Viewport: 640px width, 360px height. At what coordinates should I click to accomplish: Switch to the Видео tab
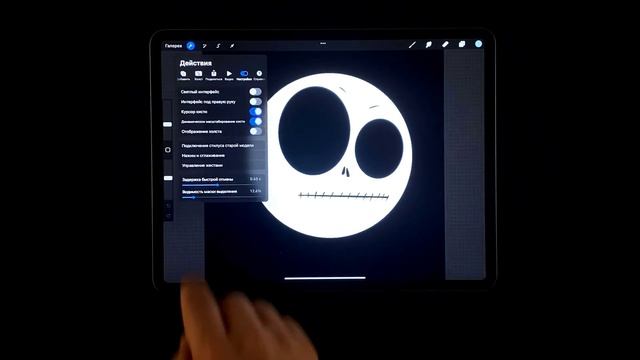229,75
